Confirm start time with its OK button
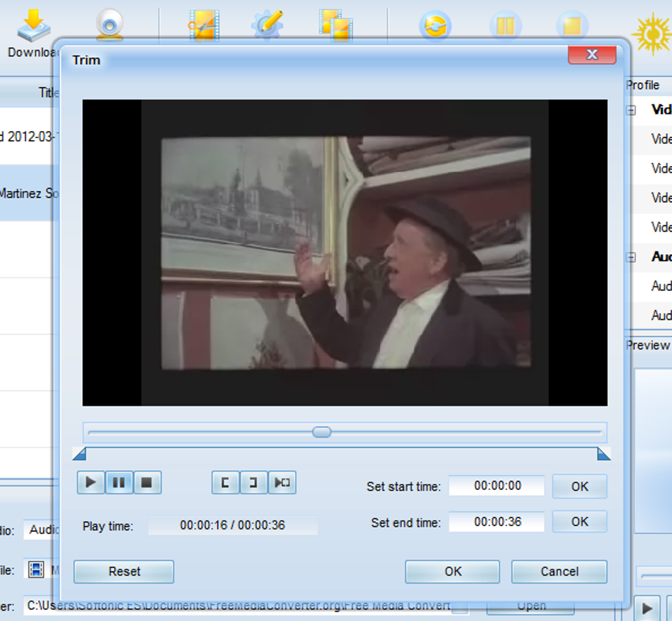The height and width of the screenshot is (621, 672). point(579,487)
